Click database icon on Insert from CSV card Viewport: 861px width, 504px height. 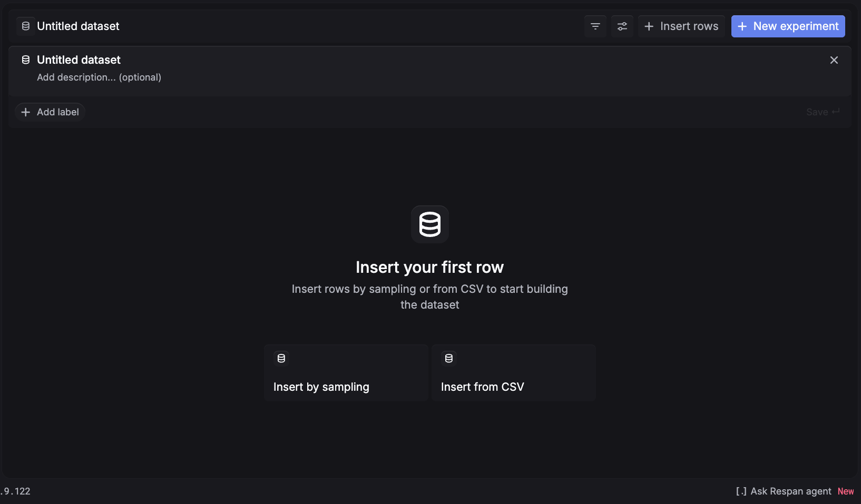449,358
